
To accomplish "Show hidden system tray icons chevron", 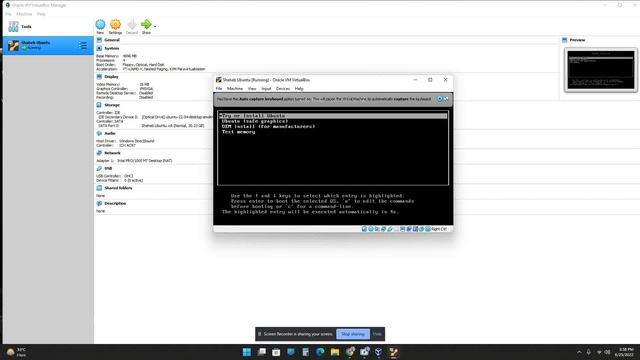I will coord(579,352).
